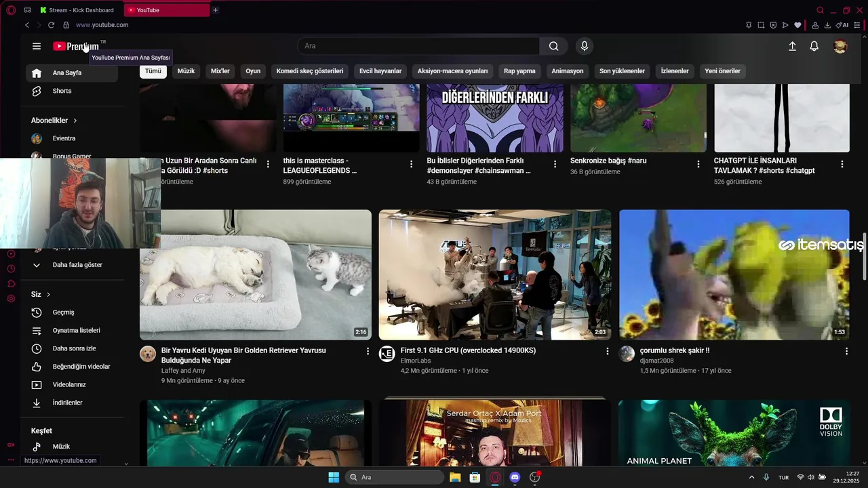Expand the Abonelikler section chevron
Screen dimensions: 868x488
pyautogui.click(x=75, y=121)
